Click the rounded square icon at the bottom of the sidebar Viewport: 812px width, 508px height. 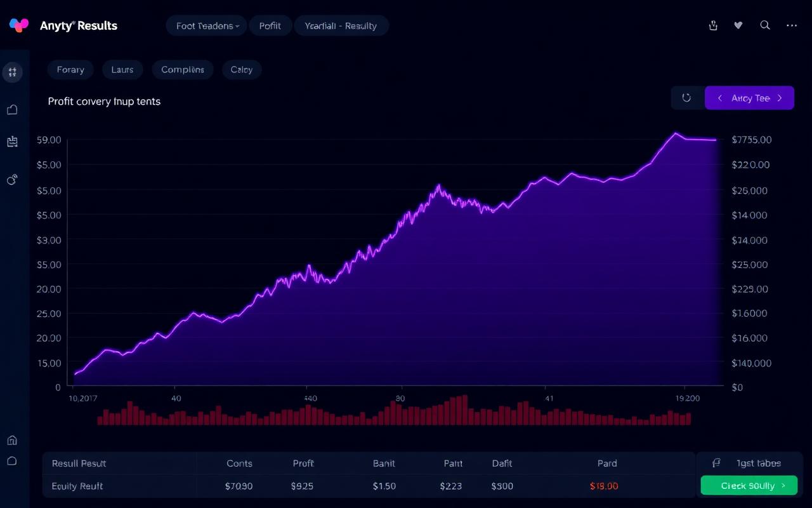coord(12,461)
